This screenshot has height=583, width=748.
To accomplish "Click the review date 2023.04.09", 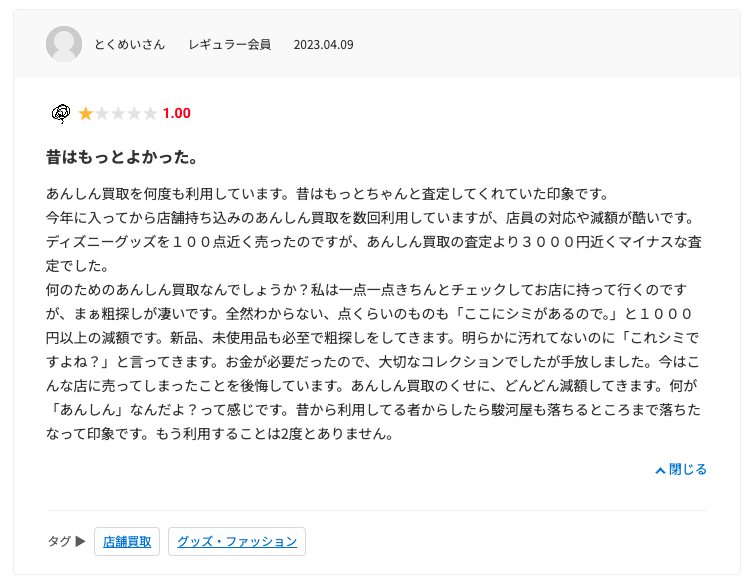I will tap(323, 45).
